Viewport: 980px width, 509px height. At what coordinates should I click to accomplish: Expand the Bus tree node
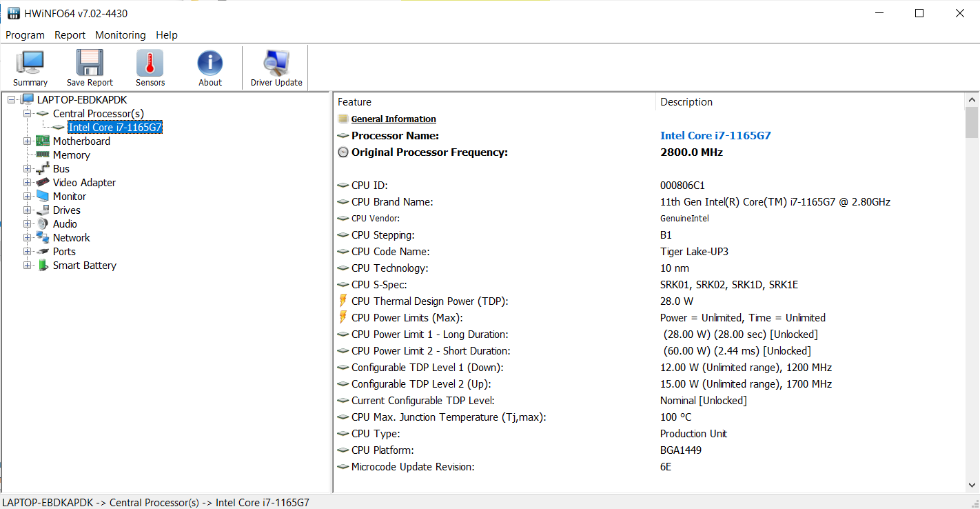point(28,169)
